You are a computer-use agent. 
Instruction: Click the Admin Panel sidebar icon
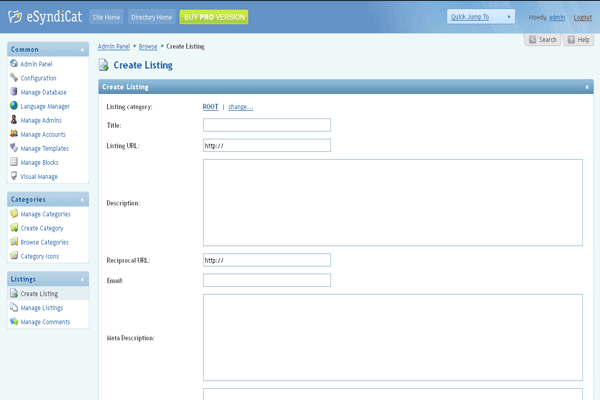coord(14,64)
